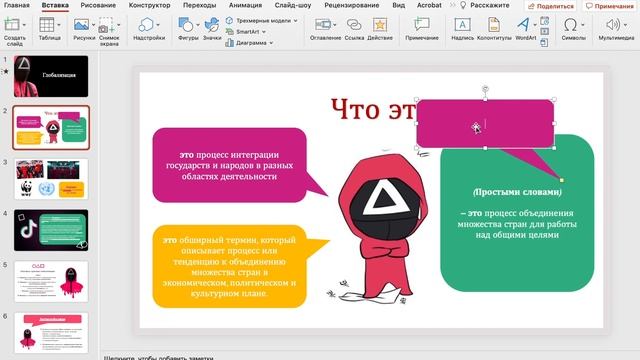The height and width of the screenshot is (360, 640).
Task: Click the Оглавление icon
Action: coord(322,25)
